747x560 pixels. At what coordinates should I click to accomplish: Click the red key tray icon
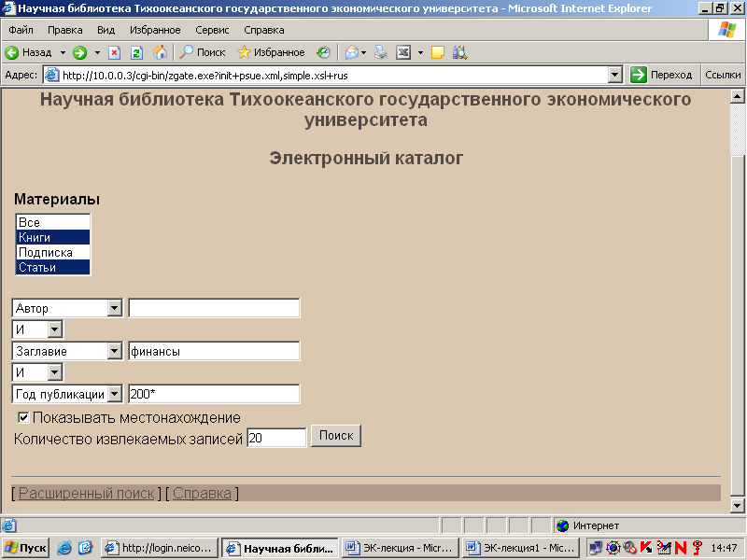point(698,548)
